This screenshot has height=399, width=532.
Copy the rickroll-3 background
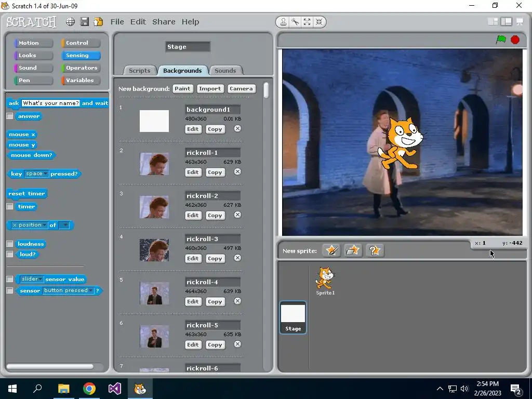(x=215, y=258)
